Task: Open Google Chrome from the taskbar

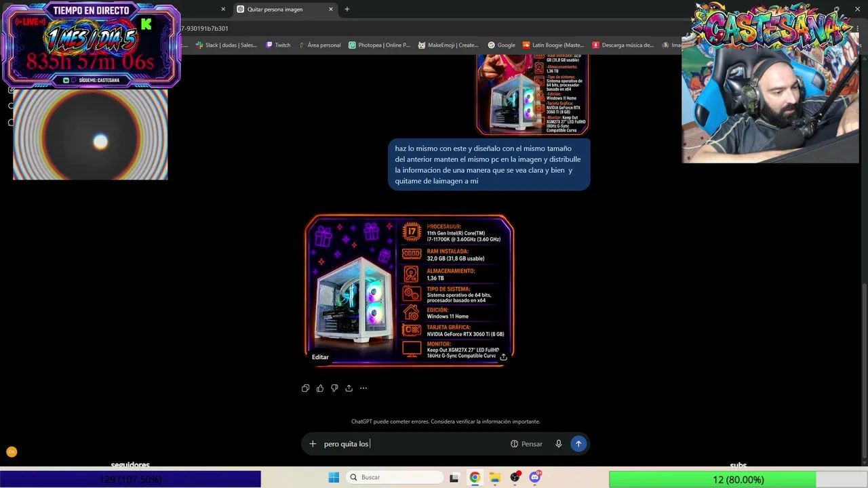Action: [x=475, y=477]
